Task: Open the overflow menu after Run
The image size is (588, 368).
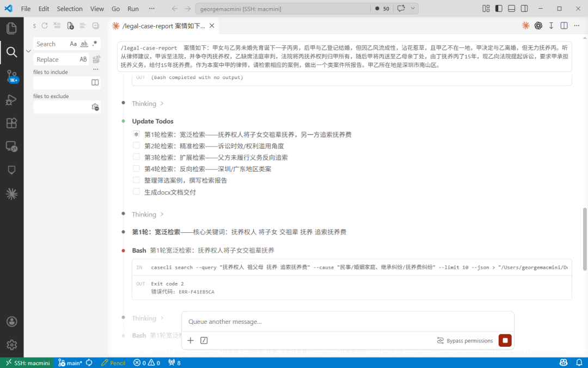Action: 152,8
